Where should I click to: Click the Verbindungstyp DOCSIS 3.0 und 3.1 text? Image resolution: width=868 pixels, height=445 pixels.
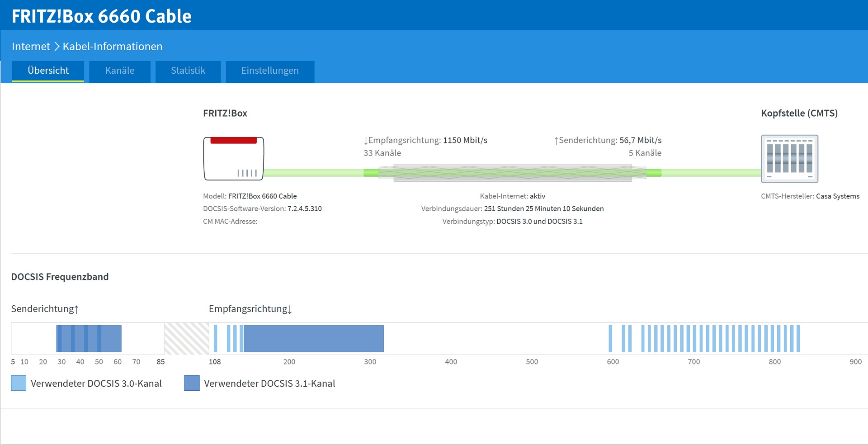pos(513,221)
